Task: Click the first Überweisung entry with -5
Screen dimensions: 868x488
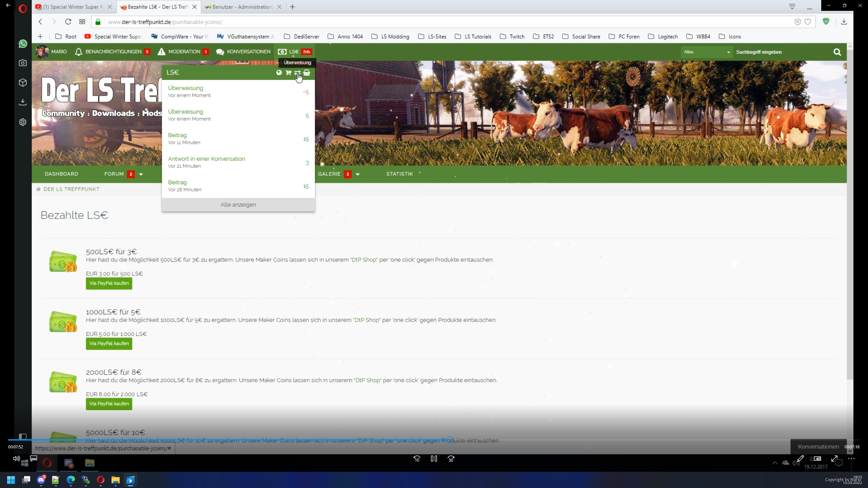Action: pyautogui.click(x=238, y=91)
